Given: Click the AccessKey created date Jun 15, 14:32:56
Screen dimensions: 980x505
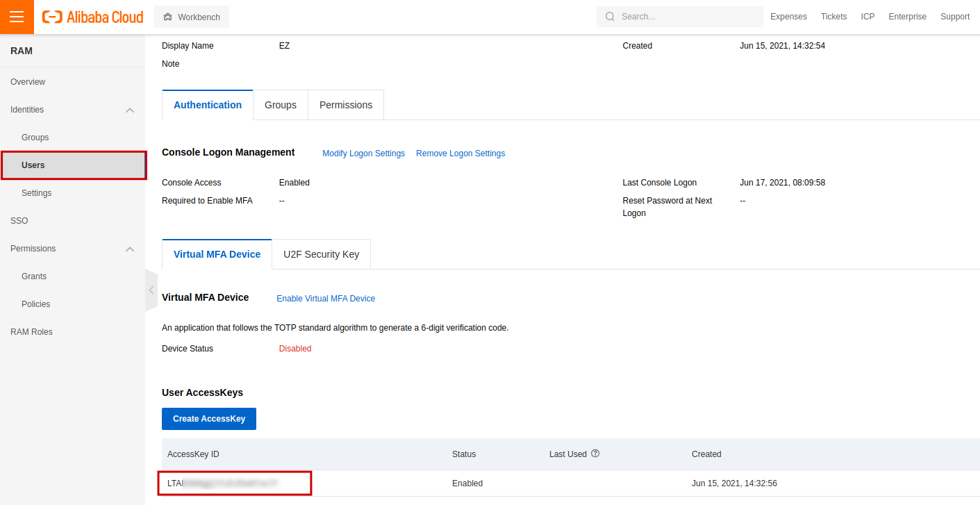Looking at the screenshot, I should pos(734,483).
